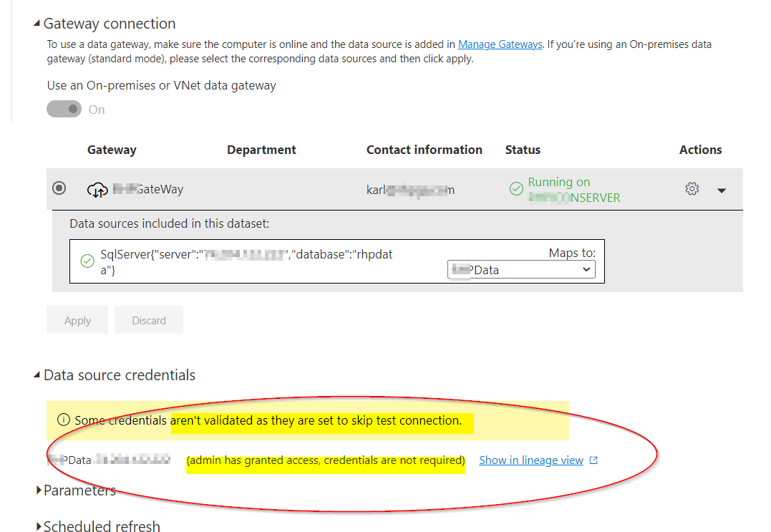Open external link icon beside lineage view
Image resolution: width=771 pixels, height=532 pixels.
point(593,460)
